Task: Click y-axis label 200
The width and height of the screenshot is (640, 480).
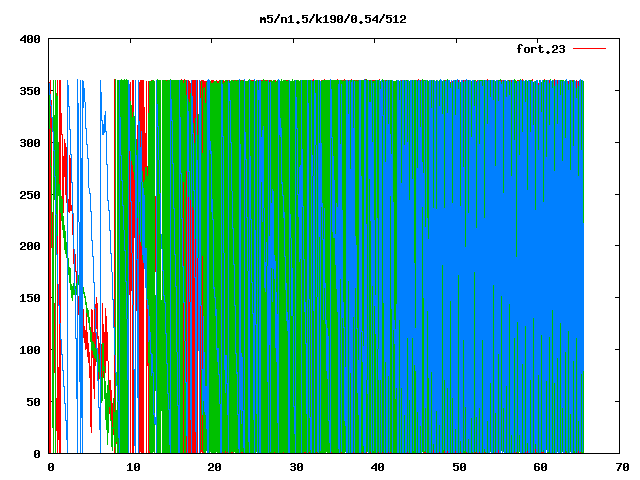Action: tap(30, 246)
